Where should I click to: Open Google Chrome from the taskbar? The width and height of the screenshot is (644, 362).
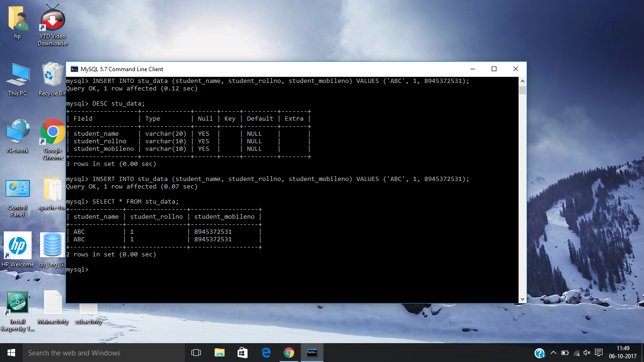289,352
